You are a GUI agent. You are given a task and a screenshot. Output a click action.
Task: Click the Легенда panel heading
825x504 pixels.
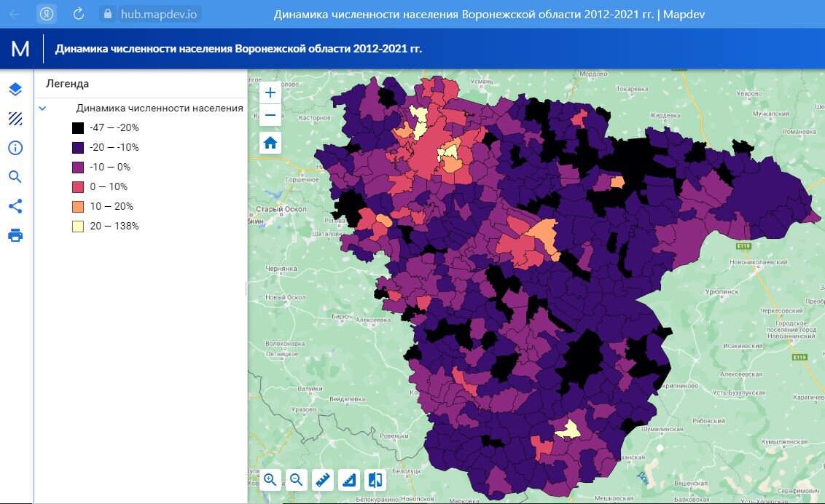(x=67, y=84)
